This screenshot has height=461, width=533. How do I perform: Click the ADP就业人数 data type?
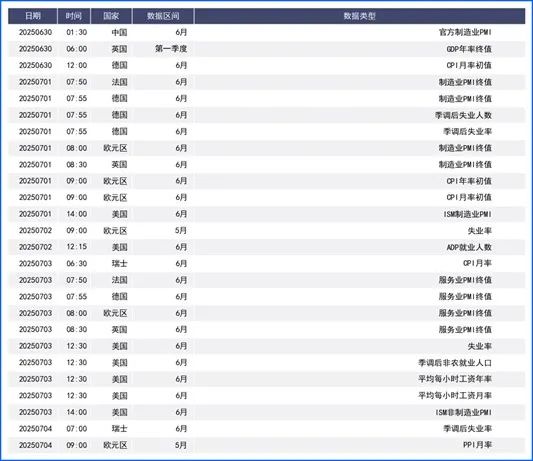click(x=469, y=247)
